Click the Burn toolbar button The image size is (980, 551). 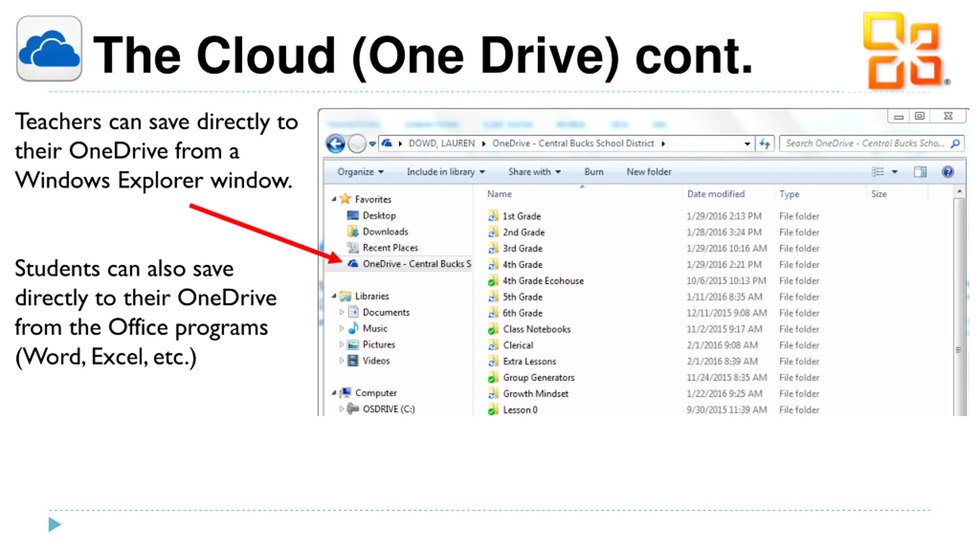[594, 172]
